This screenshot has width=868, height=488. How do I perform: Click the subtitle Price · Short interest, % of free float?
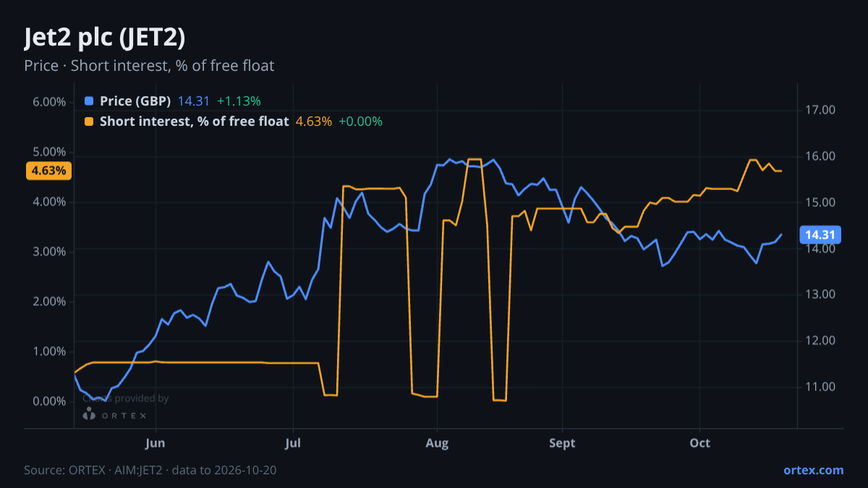coord(149,66)
